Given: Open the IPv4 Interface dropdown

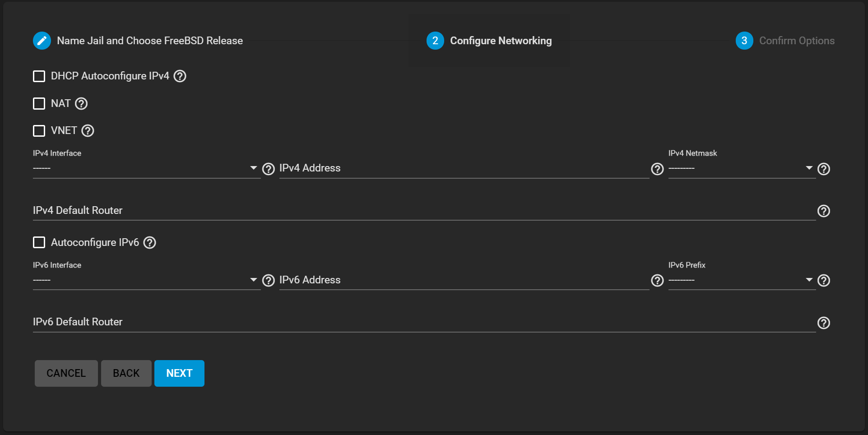Looking at the screenshot, I should [x=146, y=168].
